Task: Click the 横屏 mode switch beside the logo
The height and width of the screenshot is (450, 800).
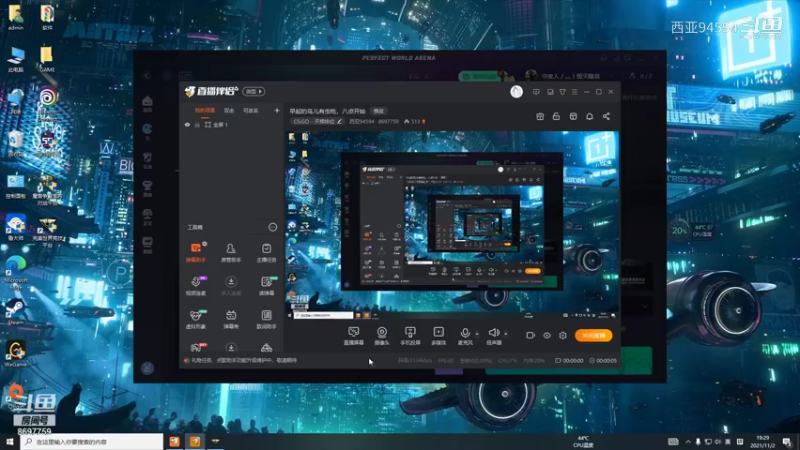Action: pos(254,91)
